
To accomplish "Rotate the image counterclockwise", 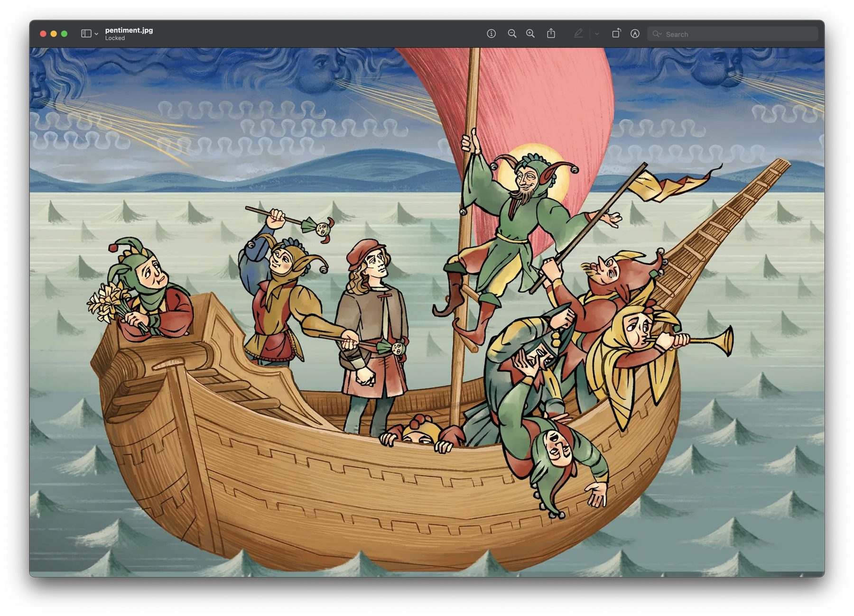I will [616, 34].
